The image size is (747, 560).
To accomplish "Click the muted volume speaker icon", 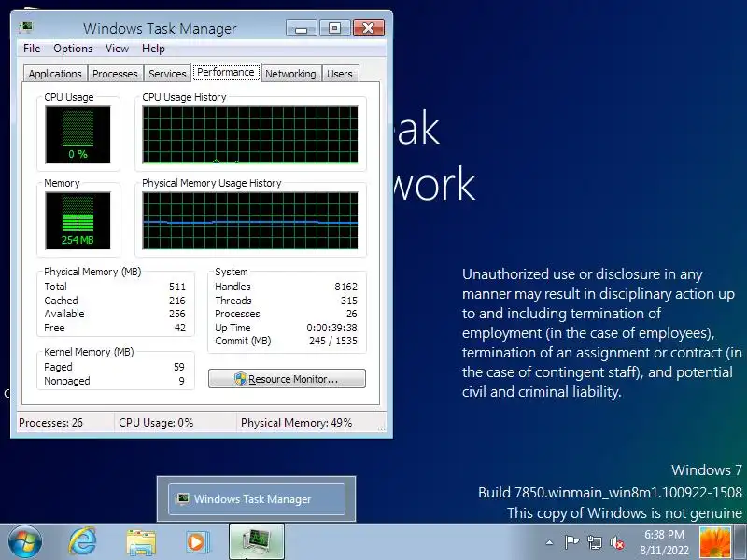I will coord(617,542).
